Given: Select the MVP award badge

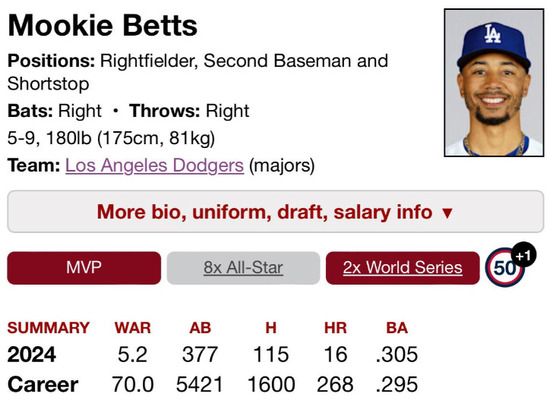Looking at the screenshot, I should pyautogui.click(x=84, y=268).
